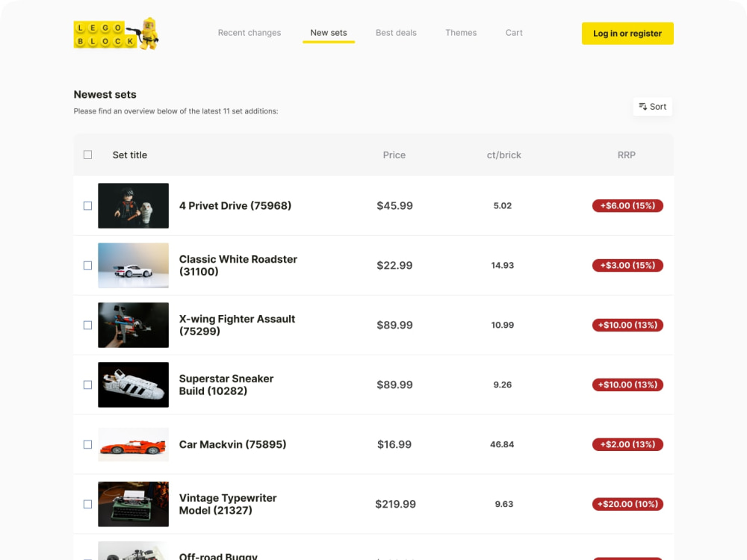
Task: Click the Log in or register button
Action: click(627, 34)
